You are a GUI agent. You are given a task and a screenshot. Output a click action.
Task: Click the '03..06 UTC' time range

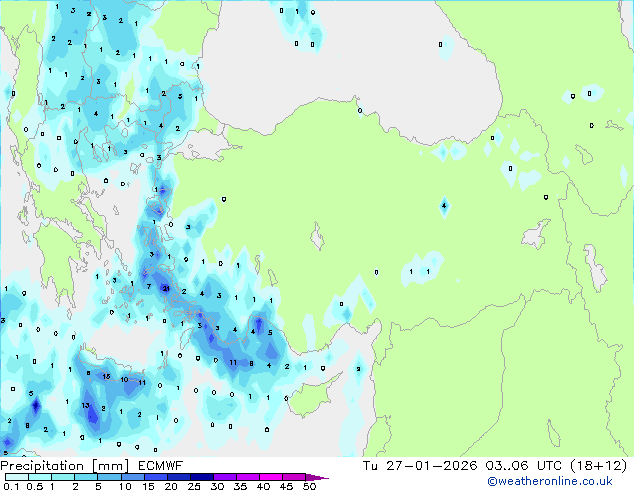(524, 465)
